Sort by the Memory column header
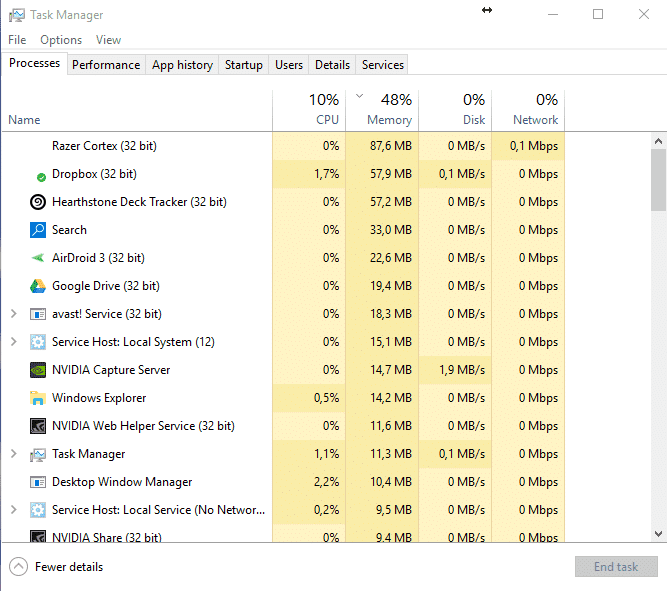 click(x=382, y=110)
